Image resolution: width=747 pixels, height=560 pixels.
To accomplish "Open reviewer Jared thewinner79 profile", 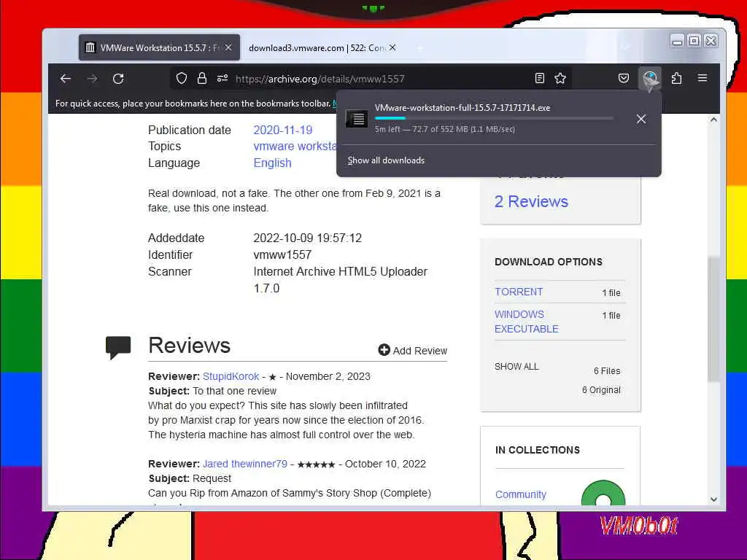I will click(245, 464).
